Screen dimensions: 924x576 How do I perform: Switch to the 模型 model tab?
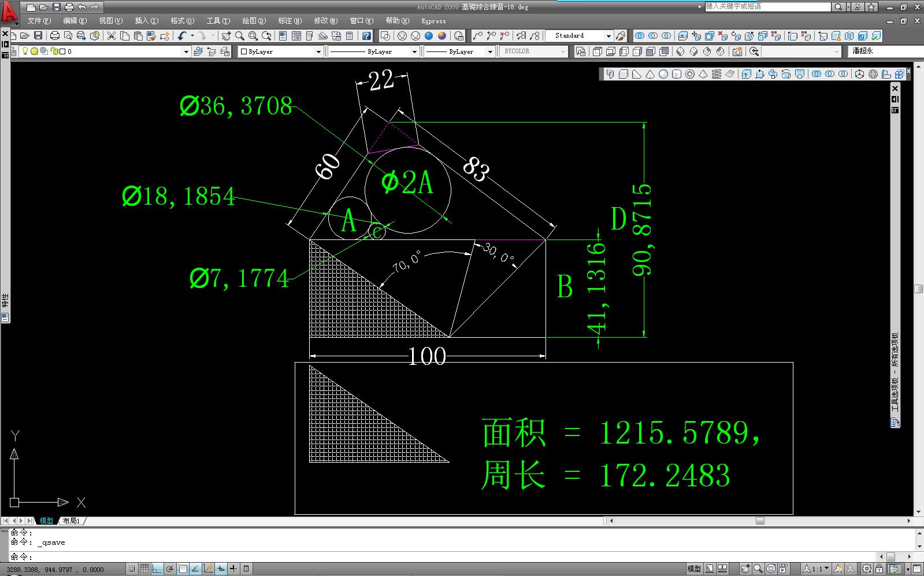pyautogui.click(x=46, y=521)
